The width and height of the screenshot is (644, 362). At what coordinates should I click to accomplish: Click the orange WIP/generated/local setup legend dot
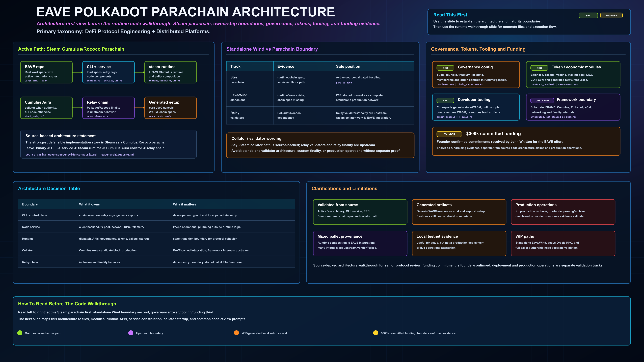(x=236, y=333)
